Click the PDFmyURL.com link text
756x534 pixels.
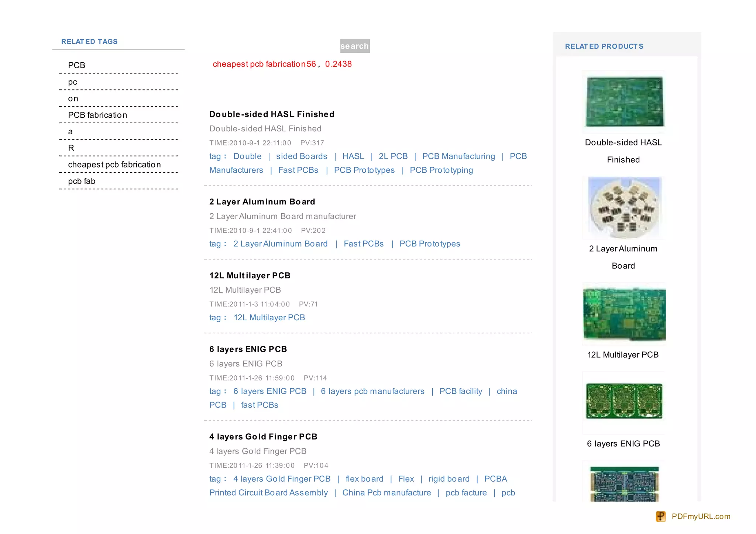click(x=701, y=516)
